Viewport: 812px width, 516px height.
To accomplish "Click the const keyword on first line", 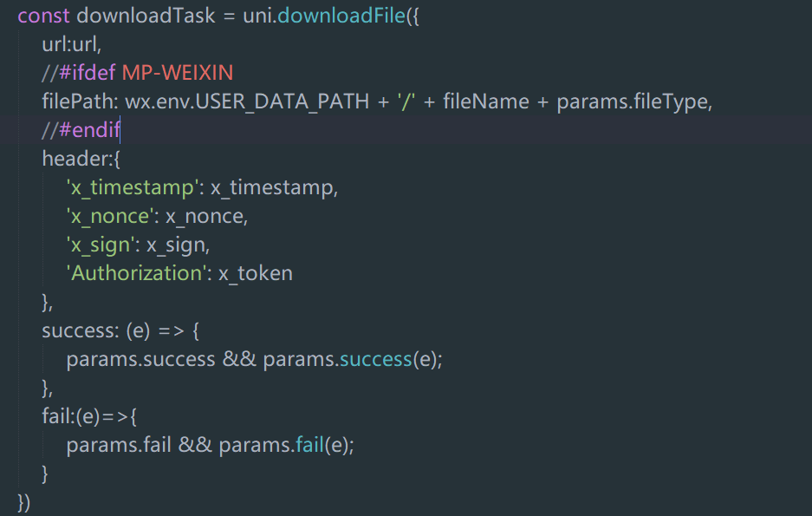I will pyautogui.click(x=43, y=16).
